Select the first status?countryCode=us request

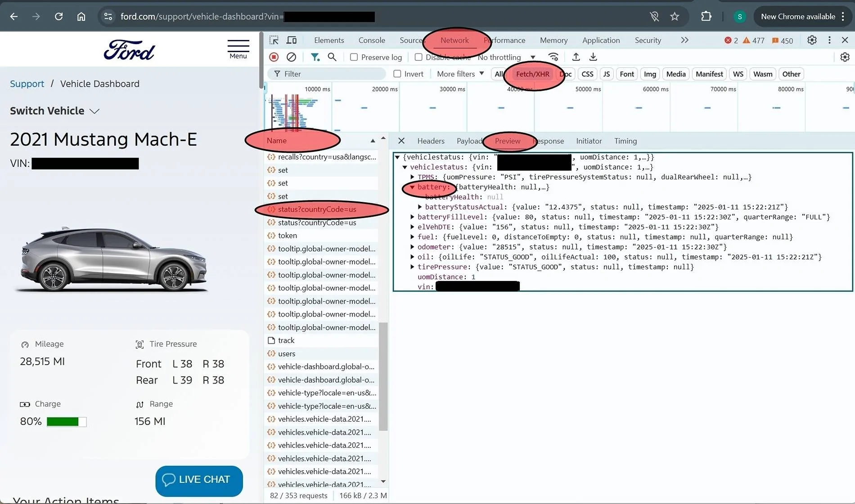[321, 209]
